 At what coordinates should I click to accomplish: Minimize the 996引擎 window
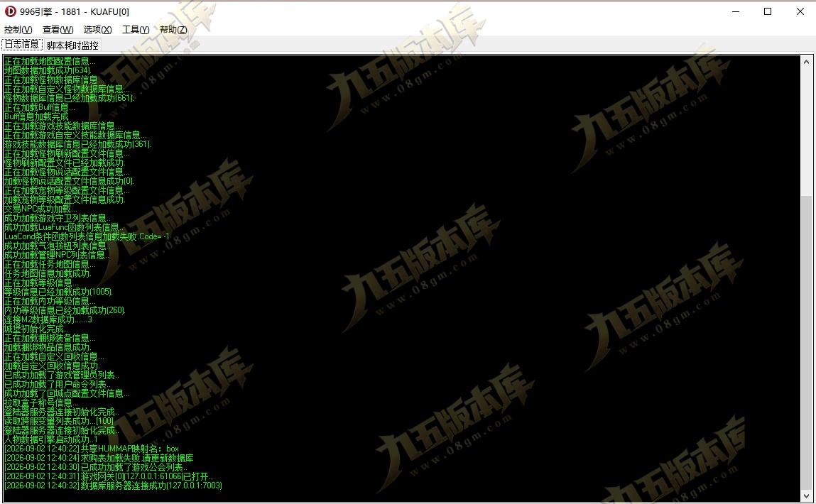click(x=735, y=11)
